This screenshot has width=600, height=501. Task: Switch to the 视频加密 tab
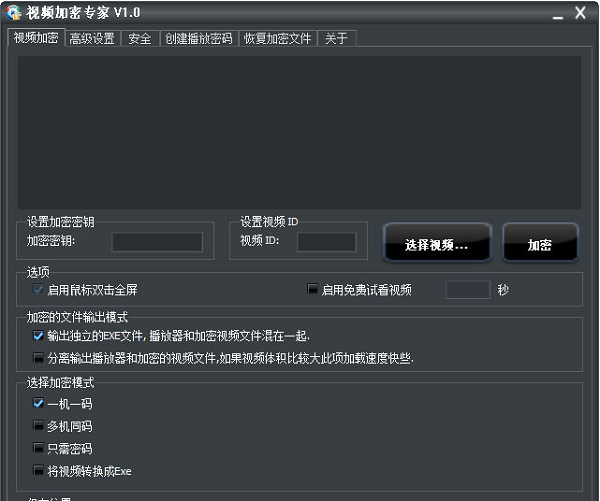(x=36, y=38)
